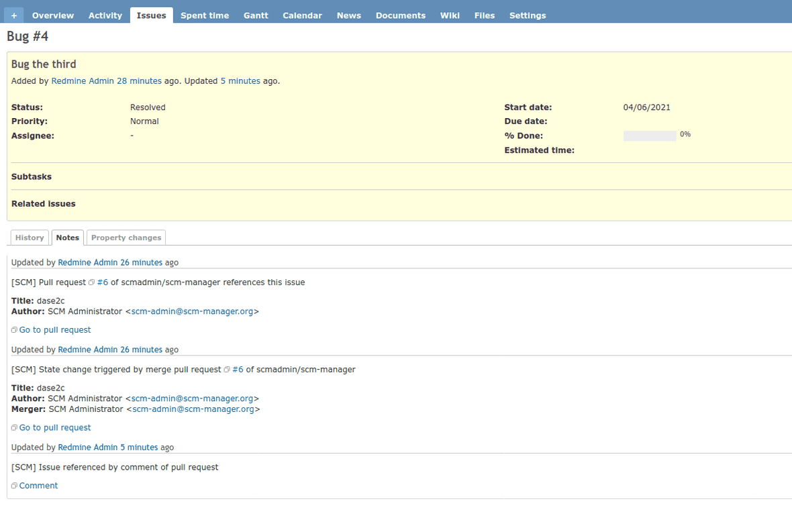Follow the pull request #6 link
This screenshot has width=792, height=532.
(x=103, y=282)
